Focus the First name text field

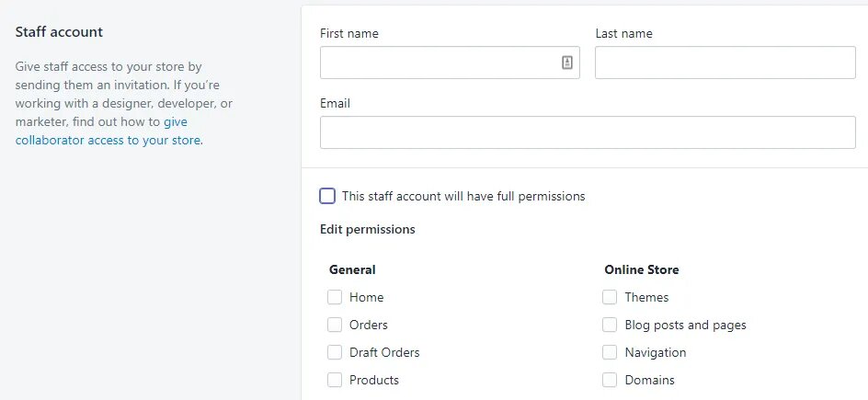(x=438, y=63)
